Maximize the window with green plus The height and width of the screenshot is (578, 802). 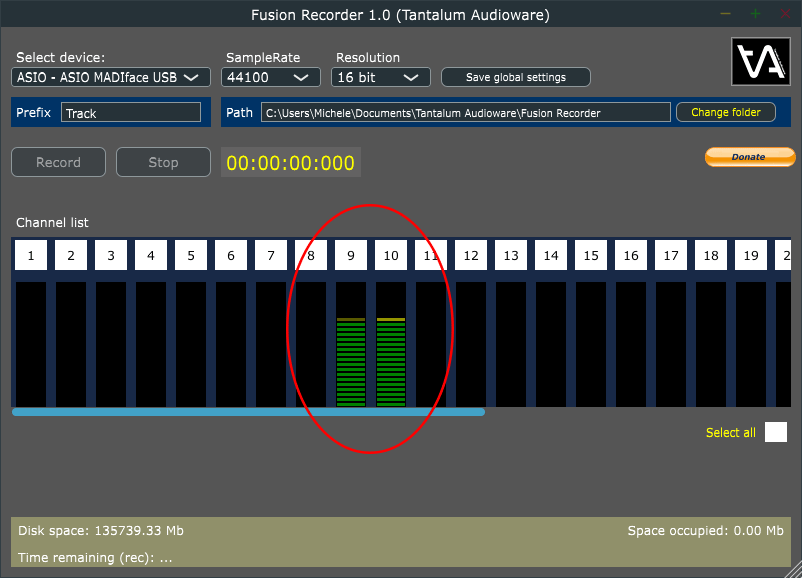click(x=755, y=14)
